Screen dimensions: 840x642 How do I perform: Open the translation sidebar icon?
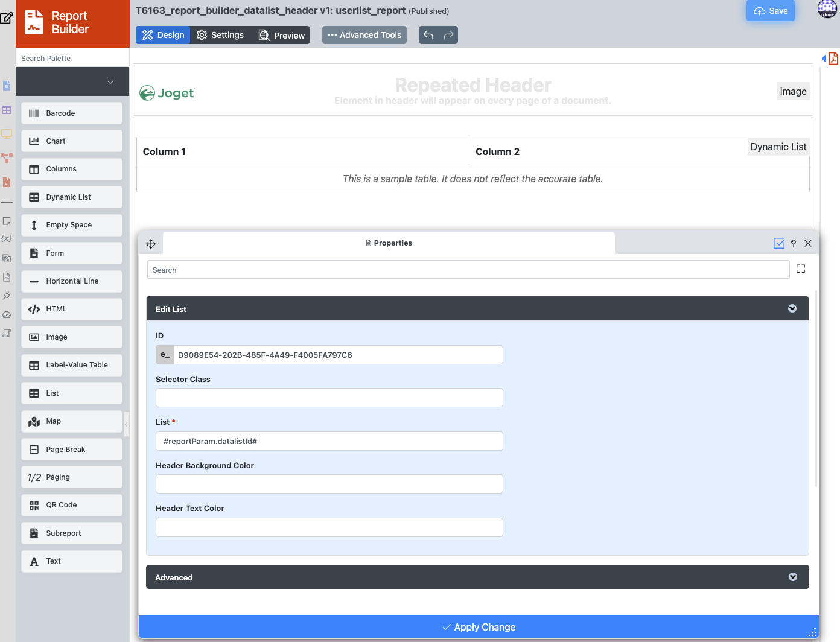click(x=7, y=258)
